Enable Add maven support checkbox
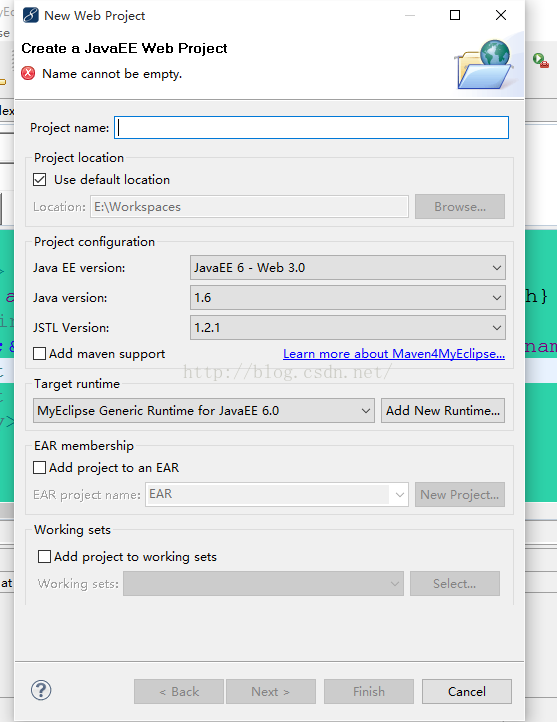 click(40, 354)
